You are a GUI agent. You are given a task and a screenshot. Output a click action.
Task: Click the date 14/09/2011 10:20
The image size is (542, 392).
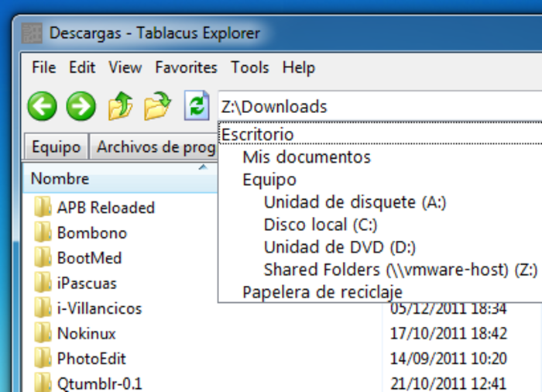pos(448,359)
